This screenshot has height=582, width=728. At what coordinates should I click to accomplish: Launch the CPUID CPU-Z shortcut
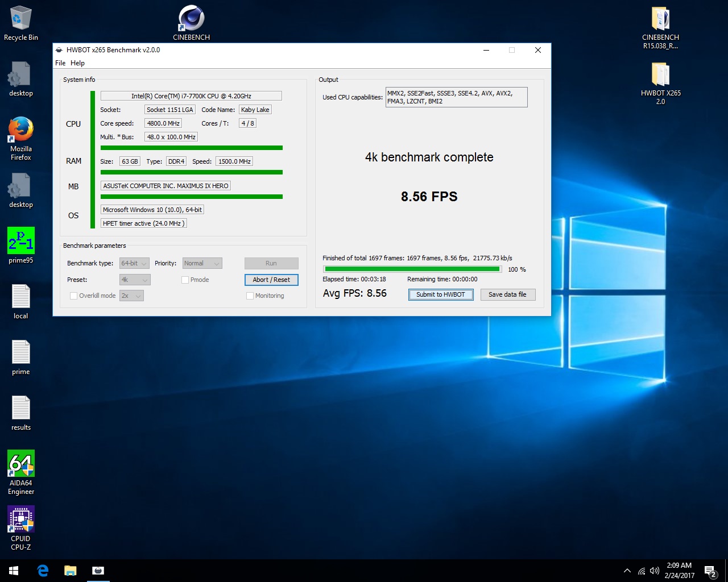coord(20,528)
